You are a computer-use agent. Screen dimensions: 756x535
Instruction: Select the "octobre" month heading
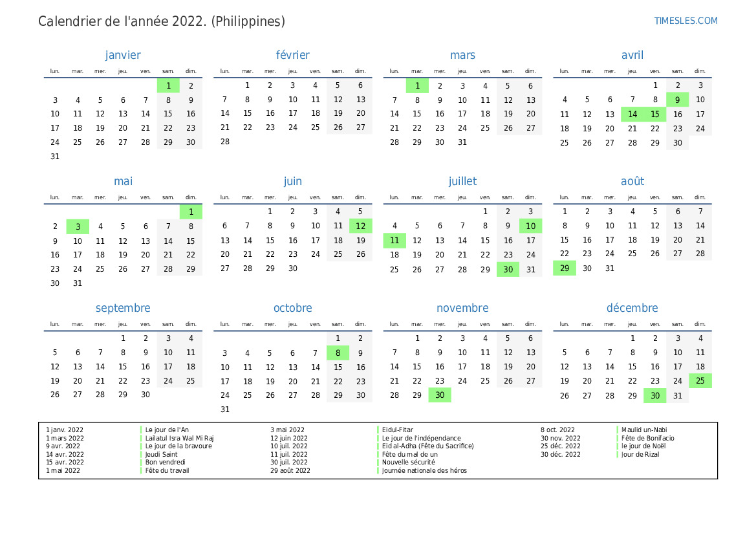click(x=292, y=308)
